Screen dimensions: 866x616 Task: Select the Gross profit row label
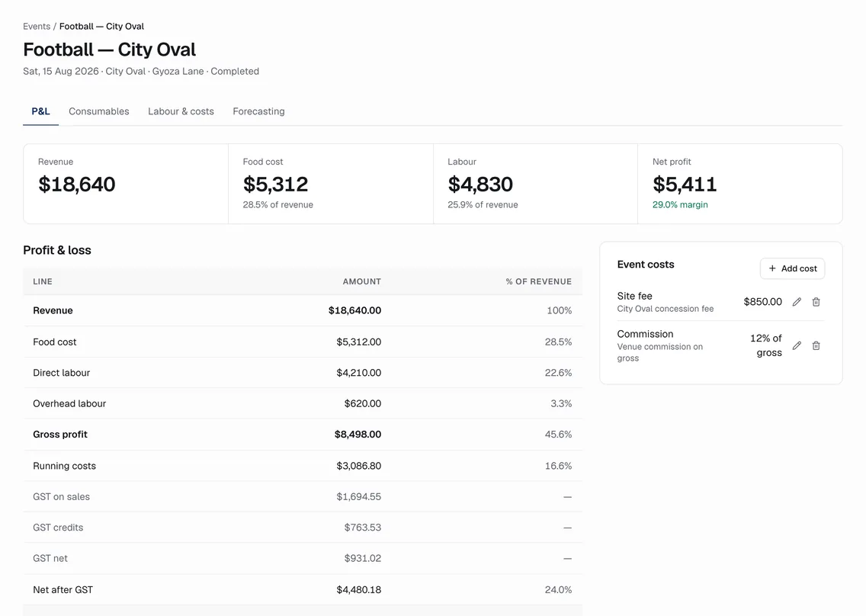tap(60, 435)
